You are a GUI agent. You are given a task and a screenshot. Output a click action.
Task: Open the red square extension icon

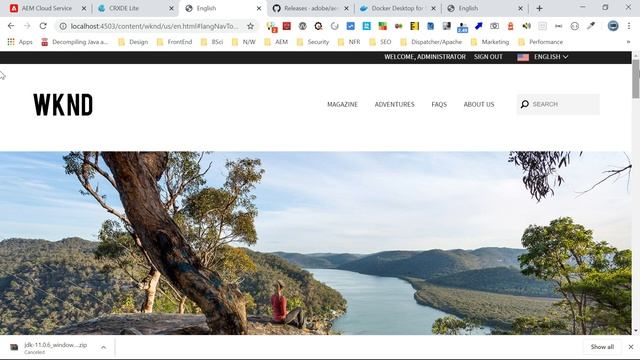[x=287, y=26]
